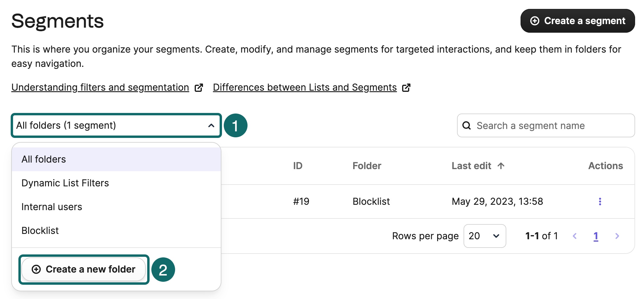The height and width of the screenshot is (299, 644).
Task: Click the sort arrow next to Last edit
Action: pyautogui.click(x=501, y=166)
